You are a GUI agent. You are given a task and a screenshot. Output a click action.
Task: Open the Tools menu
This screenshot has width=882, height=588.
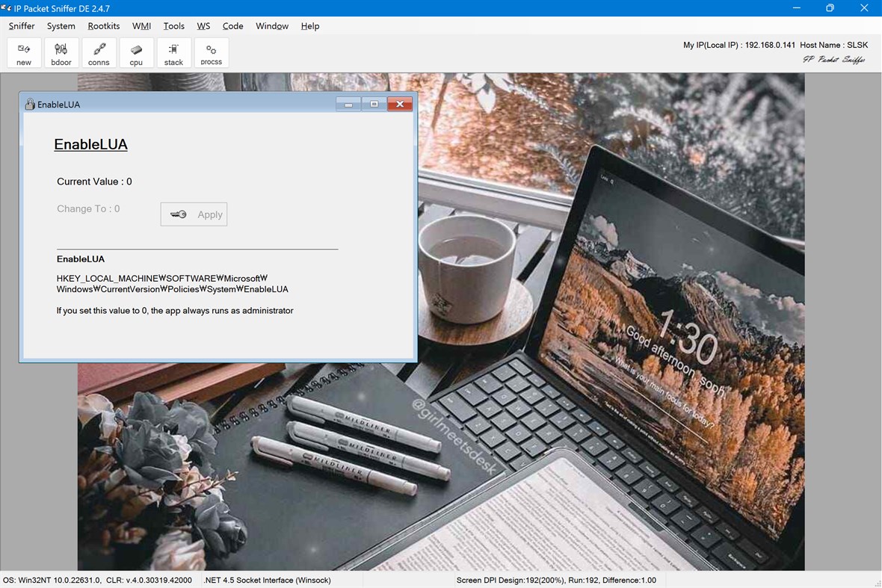(x=173, y=26)
